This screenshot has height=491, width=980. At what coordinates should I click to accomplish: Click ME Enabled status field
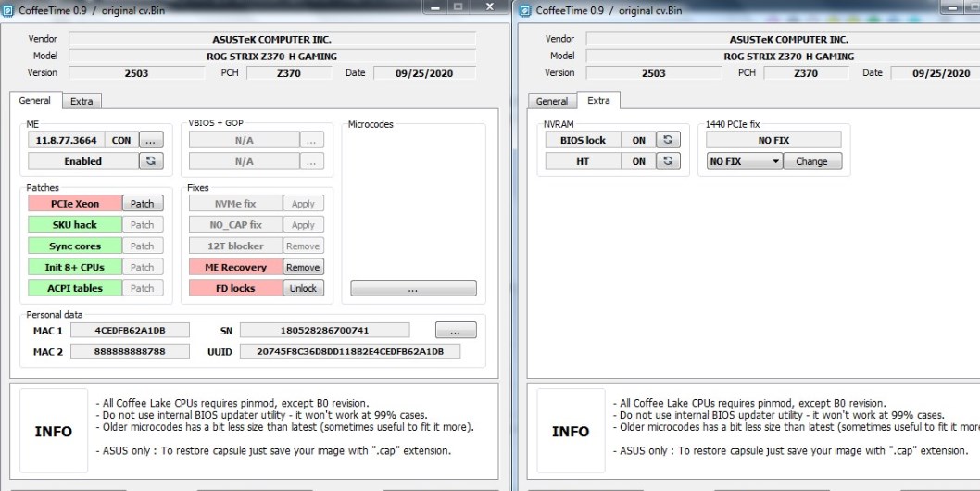[83, 161]
